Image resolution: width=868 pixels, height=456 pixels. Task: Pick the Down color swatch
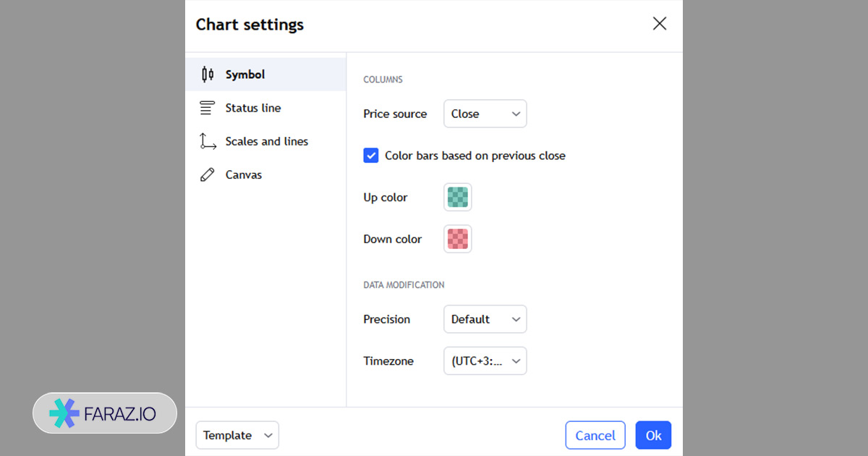tap(458, 239)
